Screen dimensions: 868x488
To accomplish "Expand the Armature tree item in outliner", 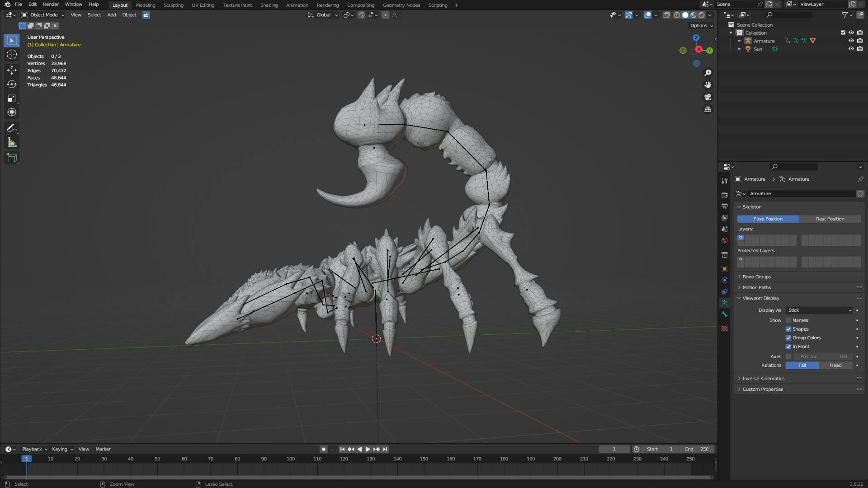I will [x=740, y=41].
